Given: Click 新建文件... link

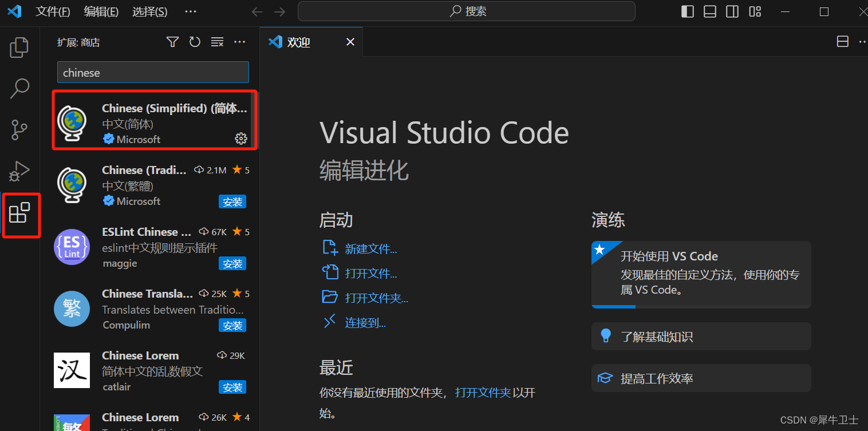Looking at the screenshot, I should click(x=371, y=248).
